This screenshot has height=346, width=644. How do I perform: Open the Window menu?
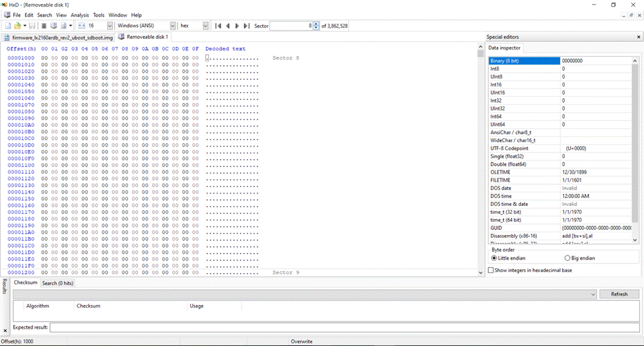[x=118, y=15]
